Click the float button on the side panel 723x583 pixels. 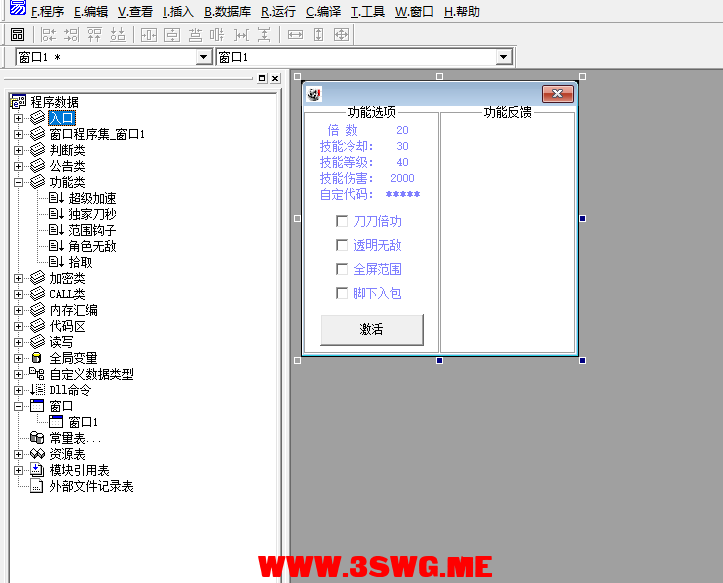tap(262, 78)
